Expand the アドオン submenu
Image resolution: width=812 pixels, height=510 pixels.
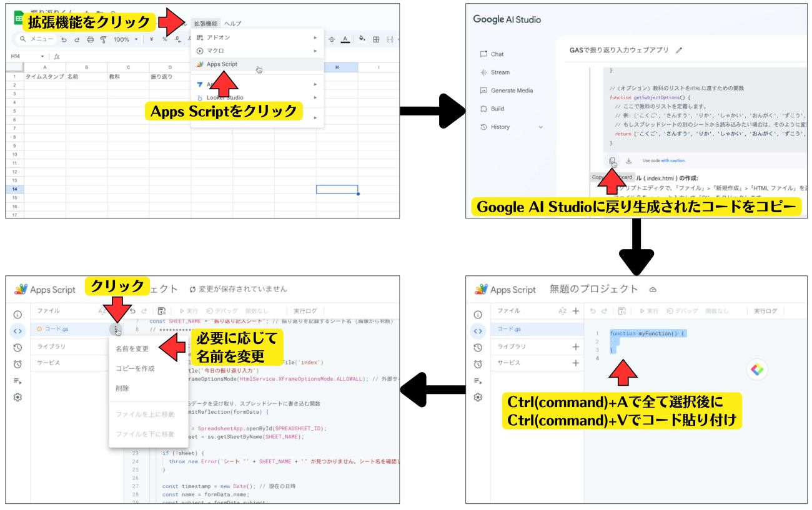point(257,37)
